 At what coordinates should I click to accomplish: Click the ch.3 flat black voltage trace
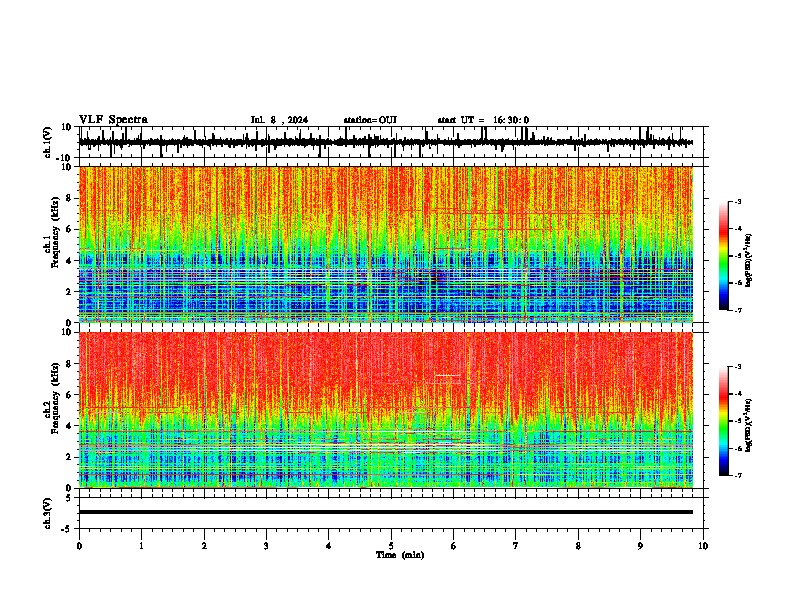point(386,512)
